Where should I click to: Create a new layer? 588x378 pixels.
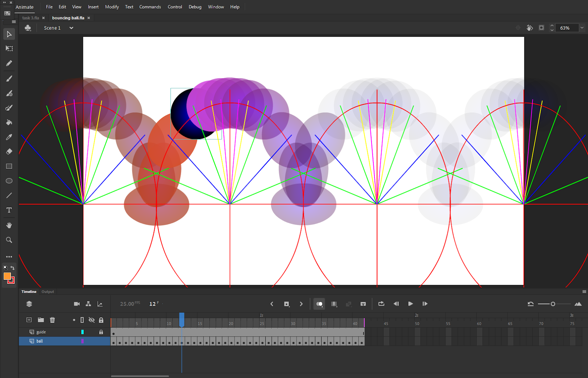click(x=29, y=320)
